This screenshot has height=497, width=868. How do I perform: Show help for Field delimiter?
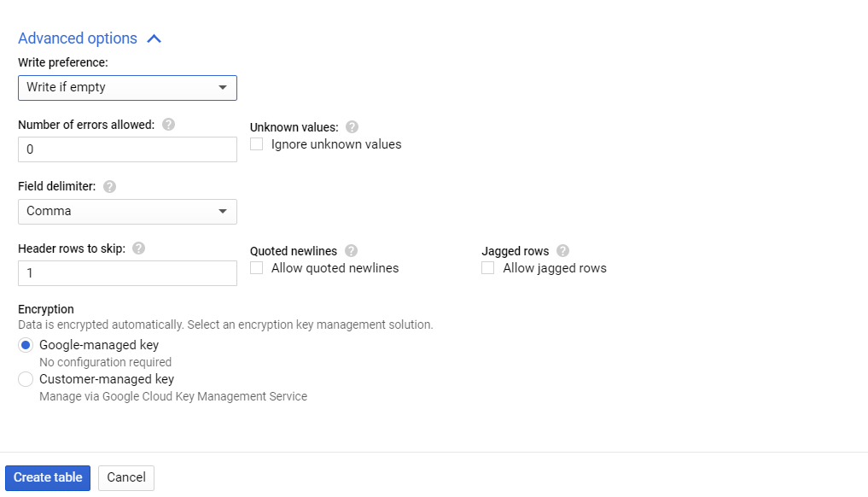click(x=109, y=187)
